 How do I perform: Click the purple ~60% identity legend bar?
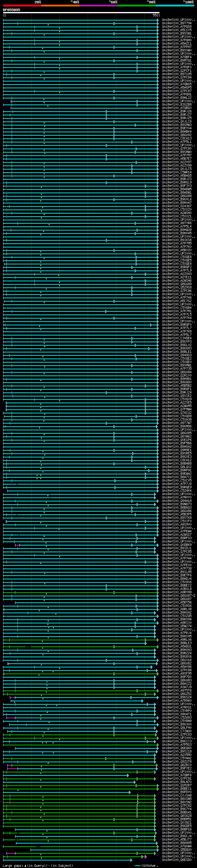(99, 6)
